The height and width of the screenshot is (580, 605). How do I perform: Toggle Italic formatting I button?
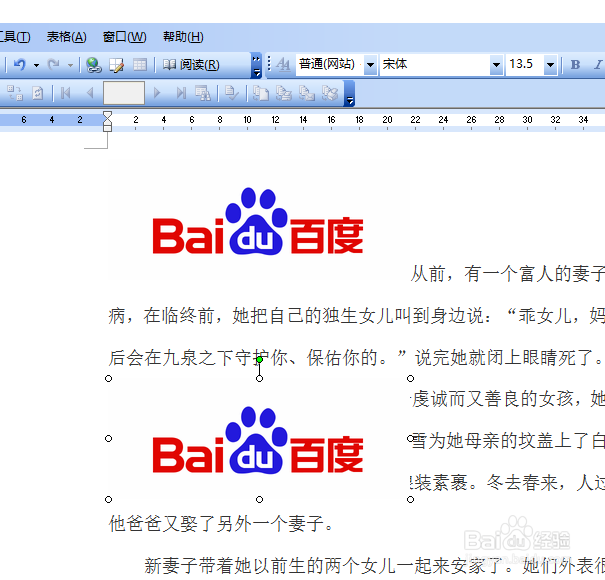pyautogui.click(x=598, y=64)
